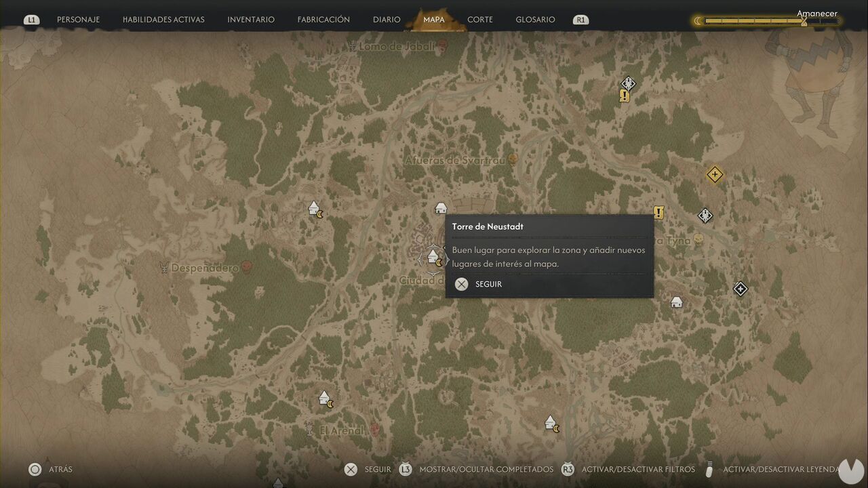Image resolution: width=868 pixels, height=488 pixels.
Task: Click the yellow exclamation marker near Tyna
Action: 658,212
